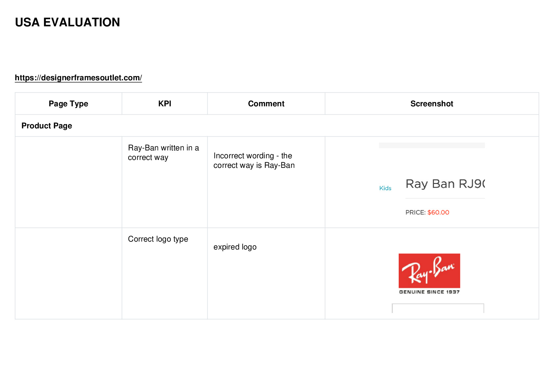The width and height of the screenshot is (554, 392).
Task: Click the 'Correct logo type' KPI cell
Action: [x=164, y=273]
